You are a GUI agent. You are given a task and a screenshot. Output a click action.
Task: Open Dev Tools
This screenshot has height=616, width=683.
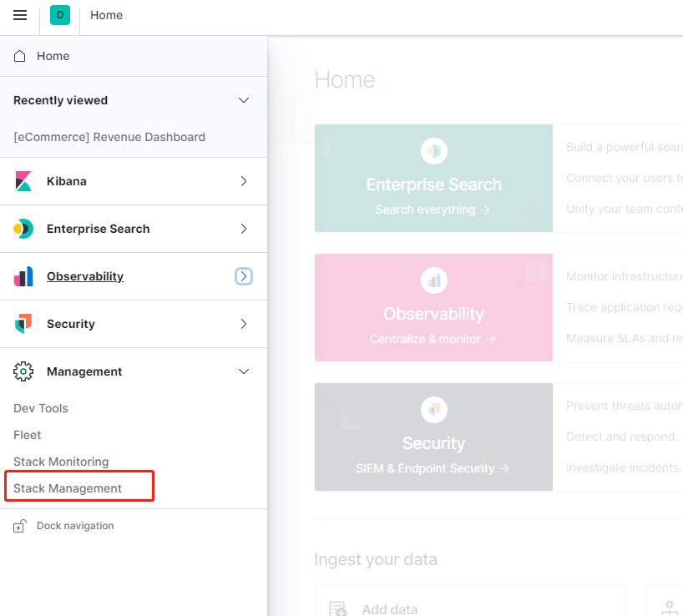pyautogui.click(x=41, y=408)
